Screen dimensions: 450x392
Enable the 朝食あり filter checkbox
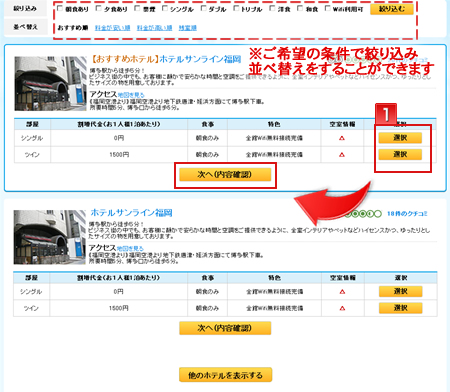click(60, 8)
